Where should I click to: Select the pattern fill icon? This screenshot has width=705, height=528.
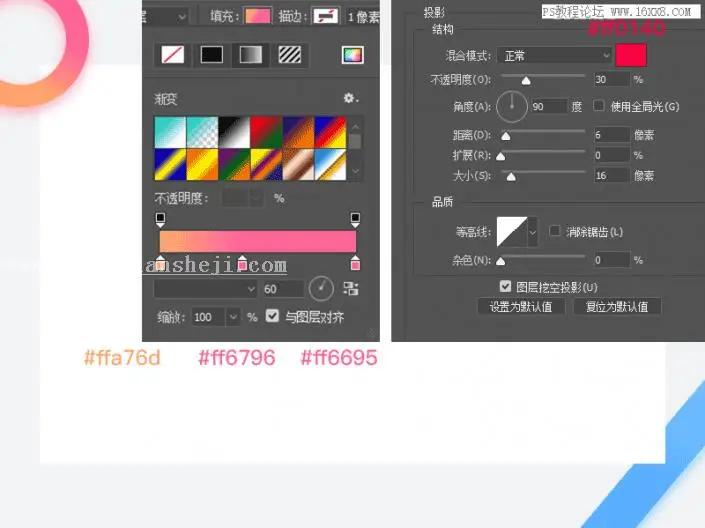[290, 55]
